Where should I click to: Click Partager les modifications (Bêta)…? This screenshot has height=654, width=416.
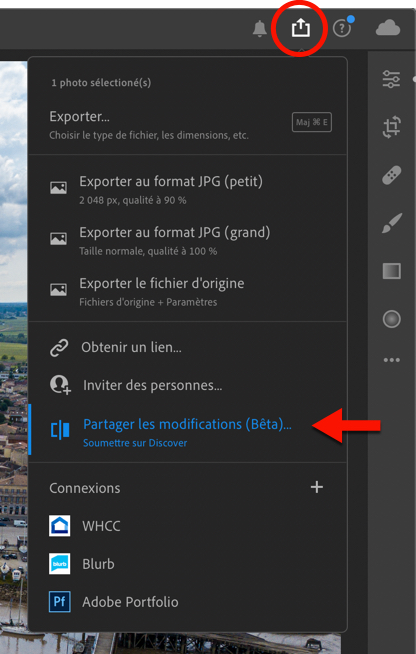pyautogui.click(x=188, y=431)
